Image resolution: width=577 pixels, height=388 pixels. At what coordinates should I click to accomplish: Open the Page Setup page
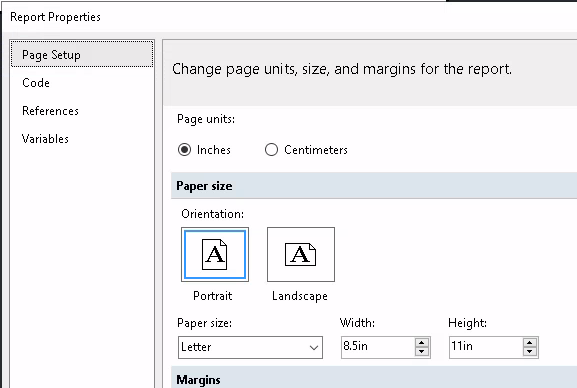(82, 54)
